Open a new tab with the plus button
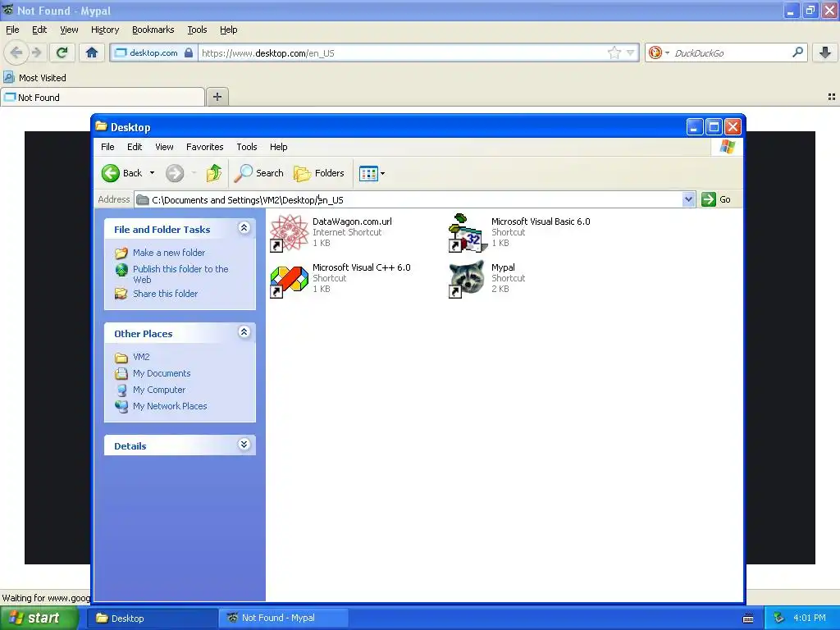Viewport: 840px width, 630px height. [x=217, y=97]
